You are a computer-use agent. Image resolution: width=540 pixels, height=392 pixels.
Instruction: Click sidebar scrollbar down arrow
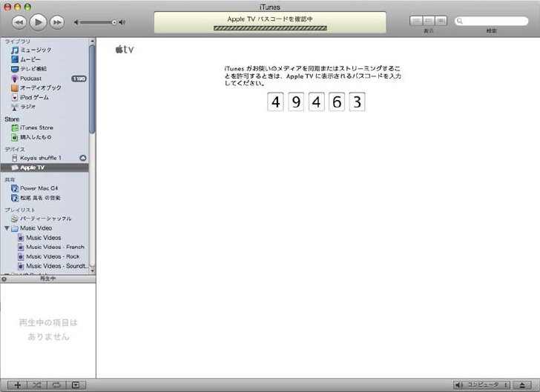92,271
